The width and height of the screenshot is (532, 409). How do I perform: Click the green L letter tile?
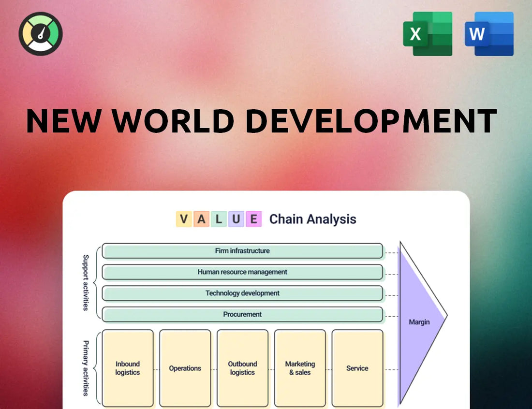[219, 219]
